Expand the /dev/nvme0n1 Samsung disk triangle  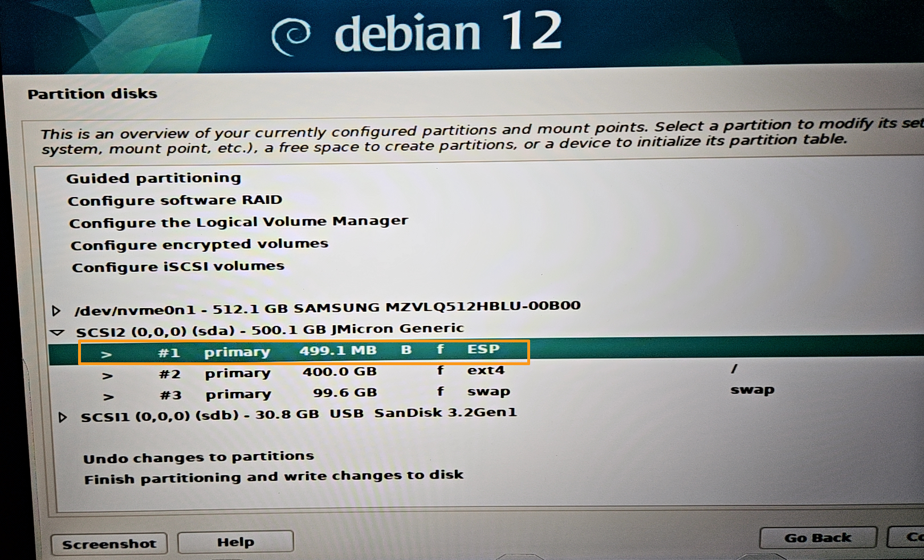[x=56, y=310]
